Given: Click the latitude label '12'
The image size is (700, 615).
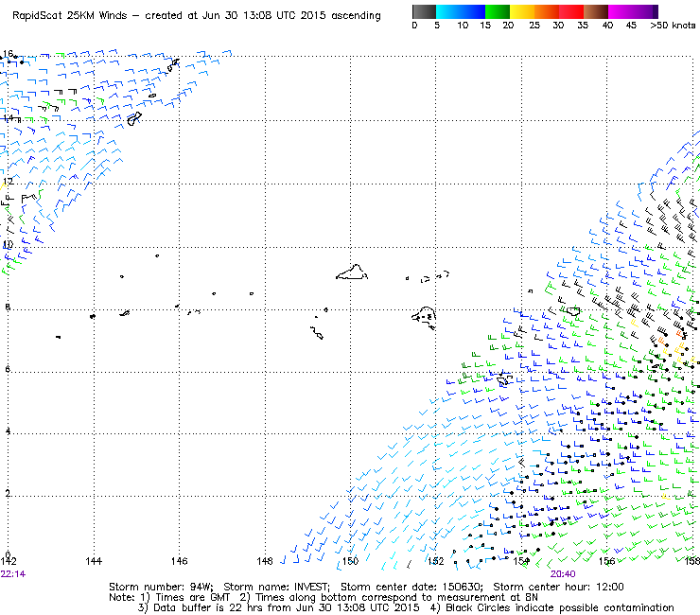Looking at the screenshot, I should click(x=8, y=182).
